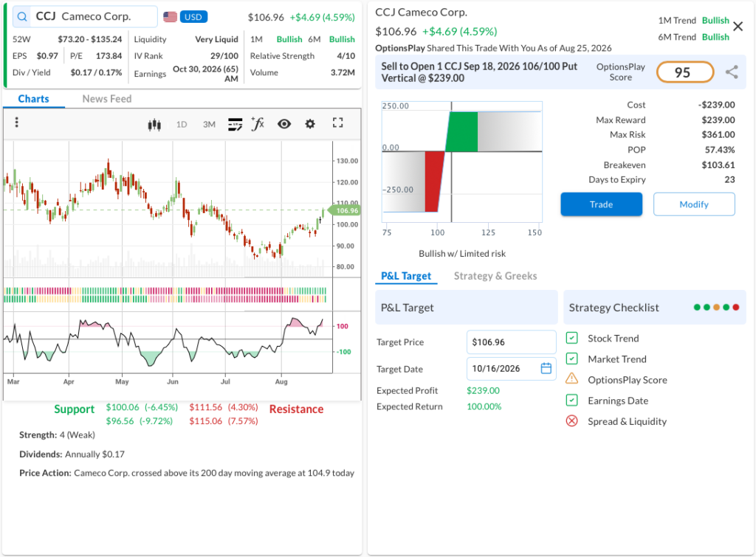
Task: Select the 3M chart range
Action: (x=209, y=125)
